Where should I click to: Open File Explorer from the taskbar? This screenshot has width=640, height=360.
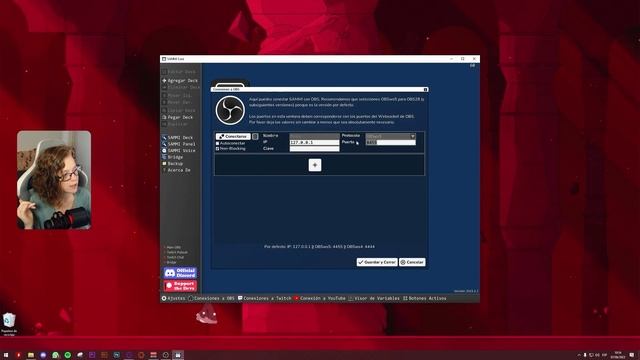coord(31,355)
